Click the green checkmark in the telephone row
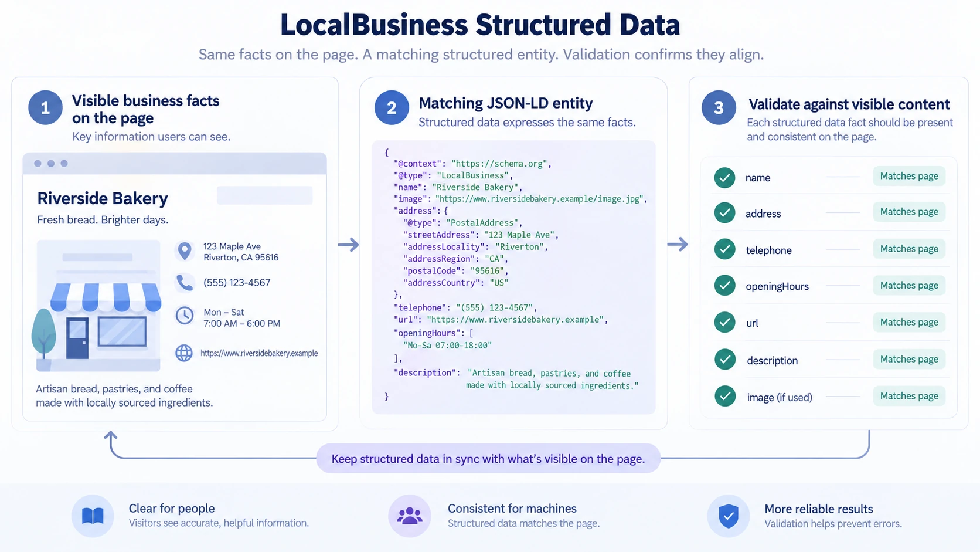980x552 pixels. click(725, 249)
